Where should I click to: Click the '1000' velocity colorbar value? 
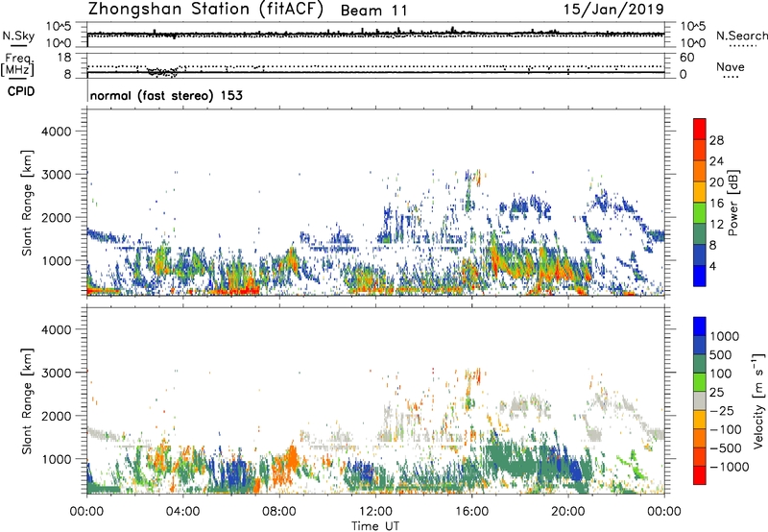(725, 336)
